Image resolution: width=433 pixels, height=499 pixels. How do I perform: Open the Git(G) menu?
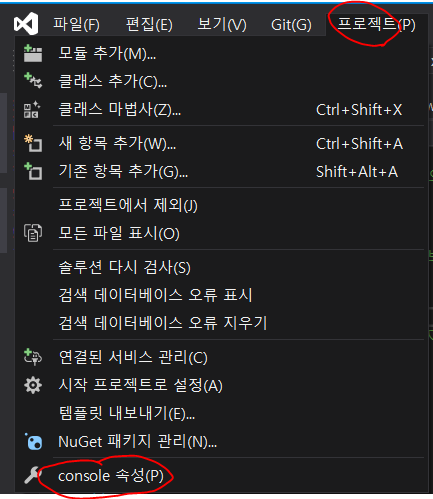291,24
